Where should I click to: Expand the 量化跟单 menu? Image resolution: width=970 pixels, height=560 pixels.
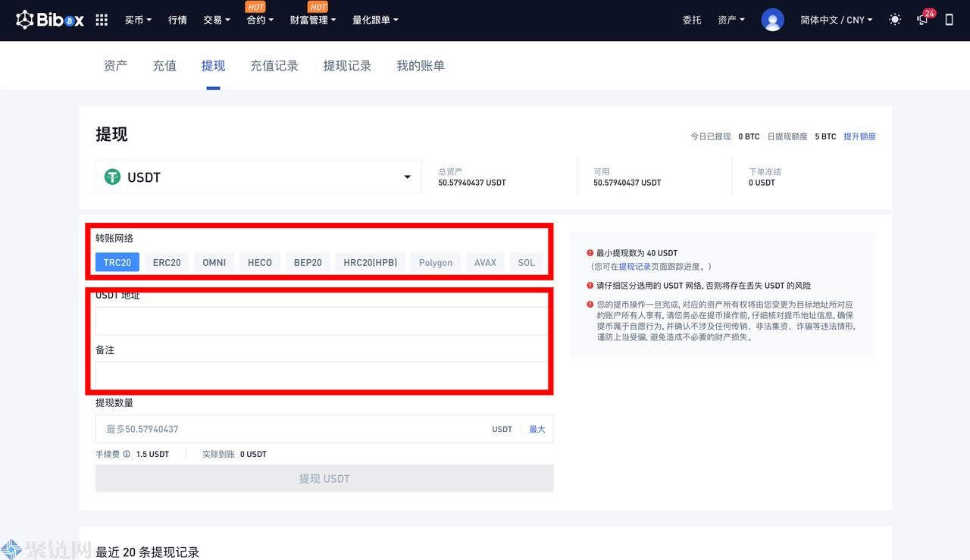point(375,20)
